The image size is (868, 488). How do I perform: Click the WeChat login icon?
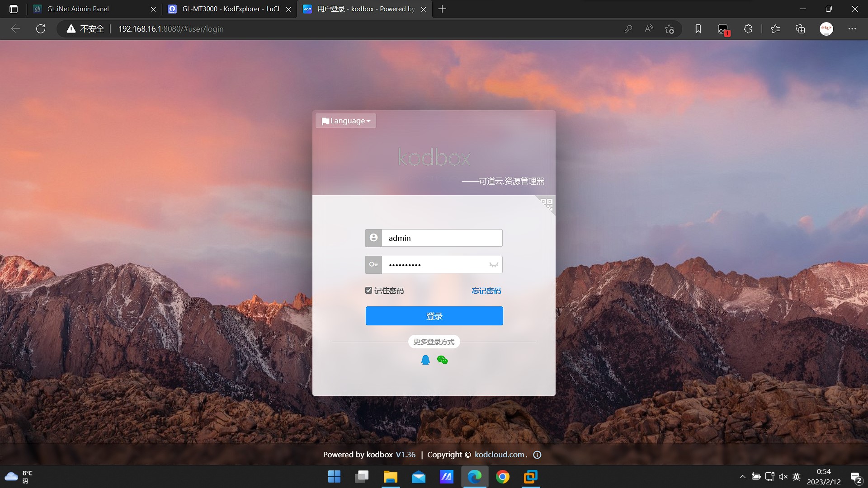[x=442, y=360]
